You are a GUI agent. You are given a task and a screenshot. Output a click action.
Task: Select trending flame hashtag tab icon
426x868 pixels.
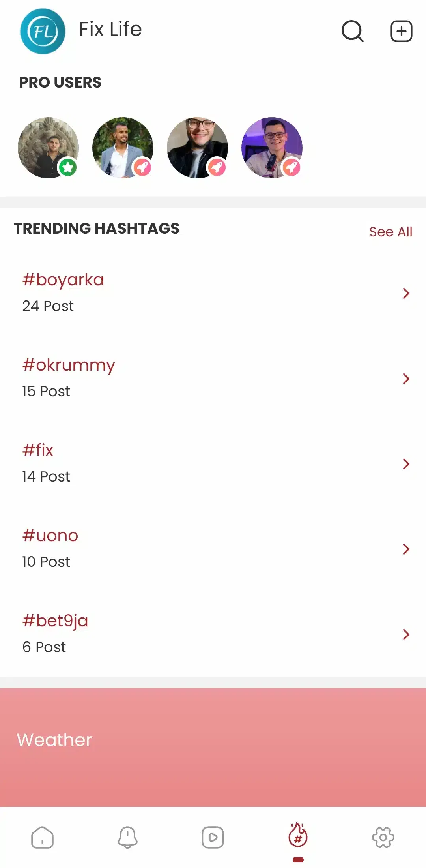click(x=298, y=836)
